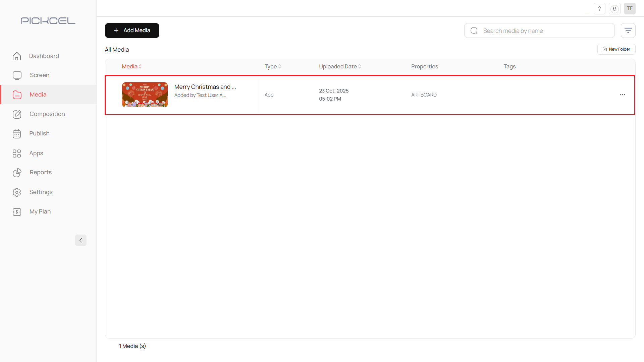
Task: Open Settings gear icon in sidebar
Action: [17, 192]
